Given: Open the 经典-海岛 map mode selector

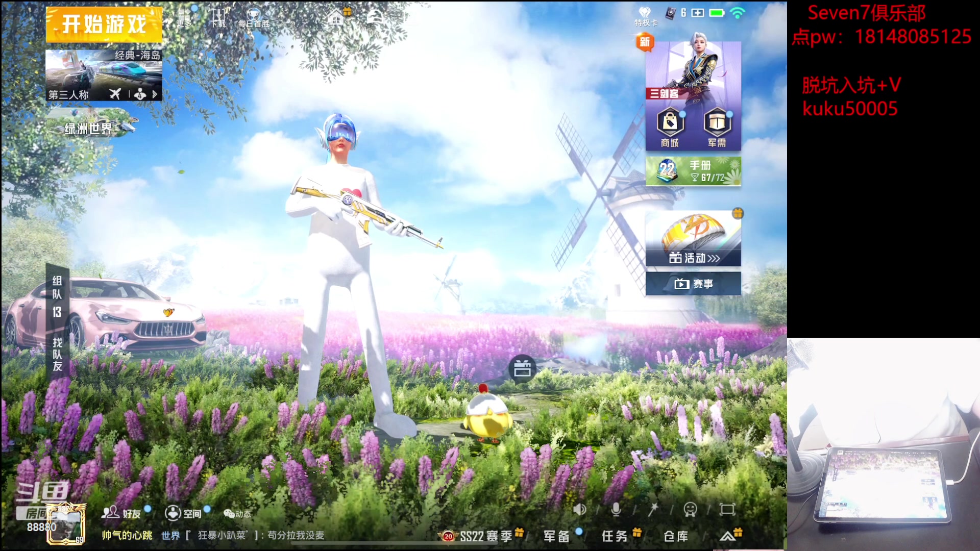Looking at the screenshot, I should (104, 75).
